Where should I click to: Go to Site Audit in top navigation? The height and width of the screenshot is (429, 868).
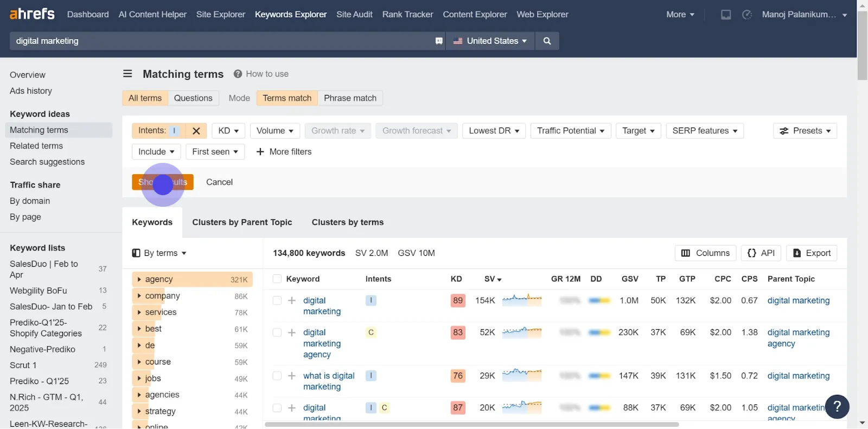[354, 15]
